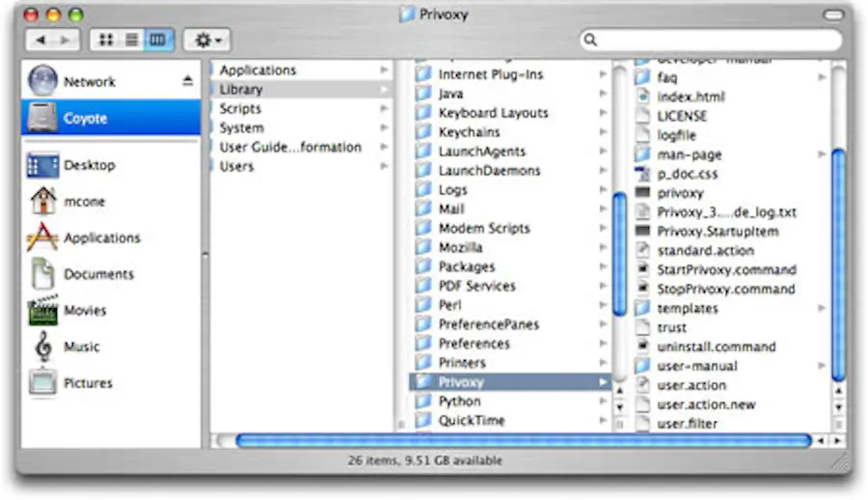The height and width of the screenshot is (500, 868).
Task: Click the search field
Action: pos(712,40)
